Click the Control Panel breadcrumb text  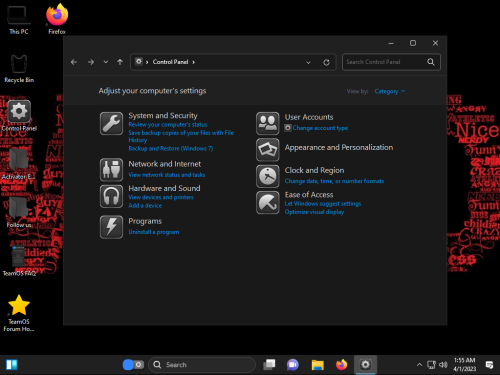(x=170, y=62)
